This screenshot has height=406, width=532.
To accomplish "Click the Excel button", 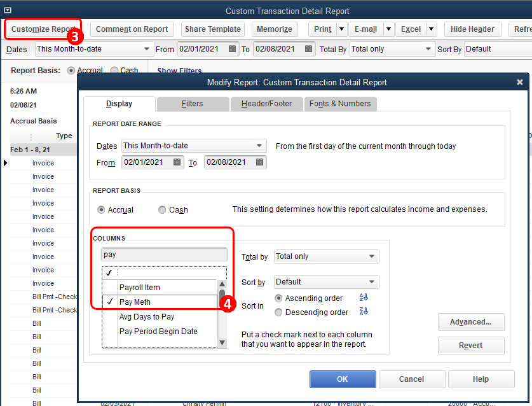I will click(x=411, y=29).
